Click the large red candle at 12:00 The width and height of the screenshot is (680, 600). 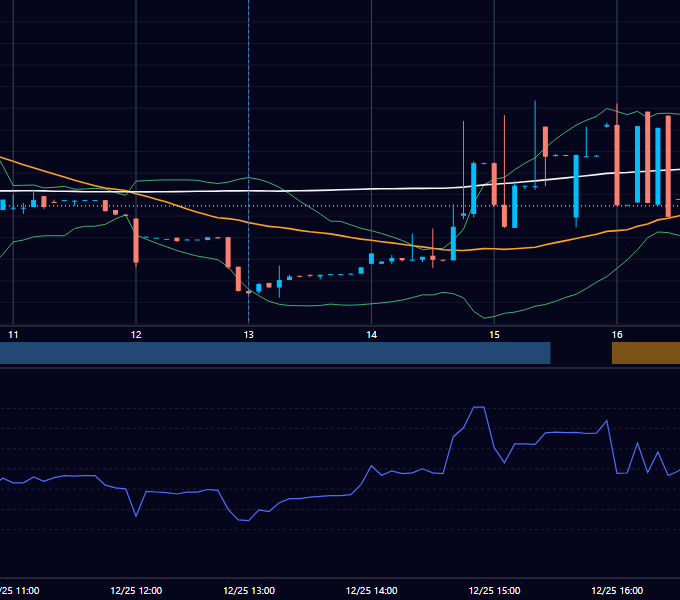[x=136, y=241]
